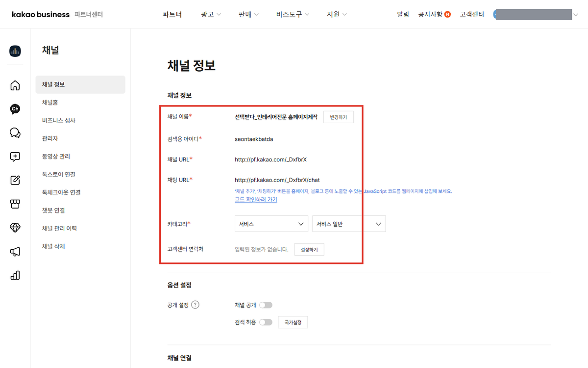Click the search ID seontaekbatda
Viewport: 588px width, 368px height.
(254, 139)
